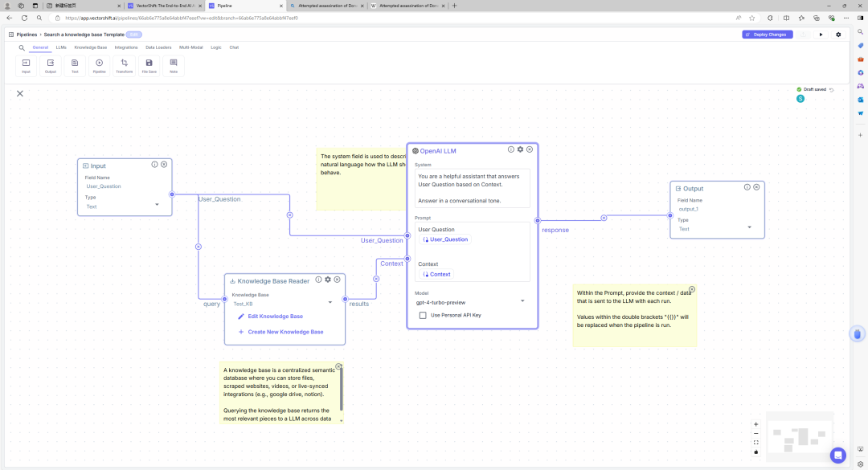Screen dimensions: 868x470
Task: Run the pipeline with the play button
Action: point(821,35)
